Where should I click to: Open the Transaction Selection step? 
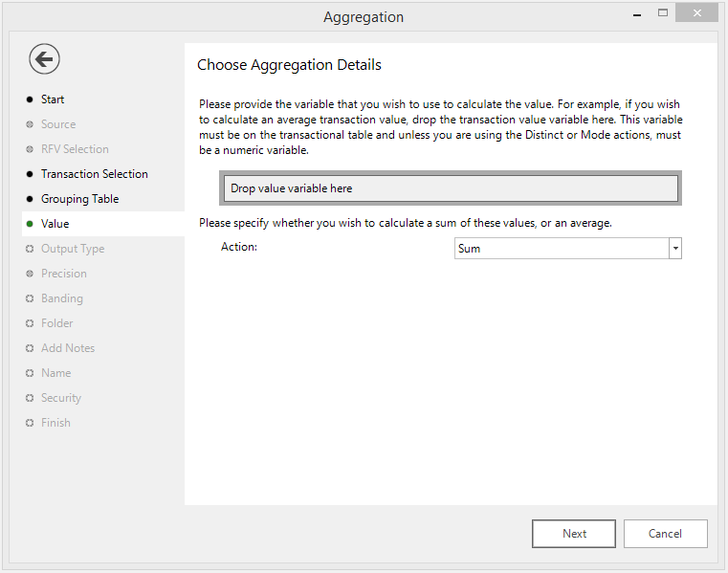coord(95,174)
